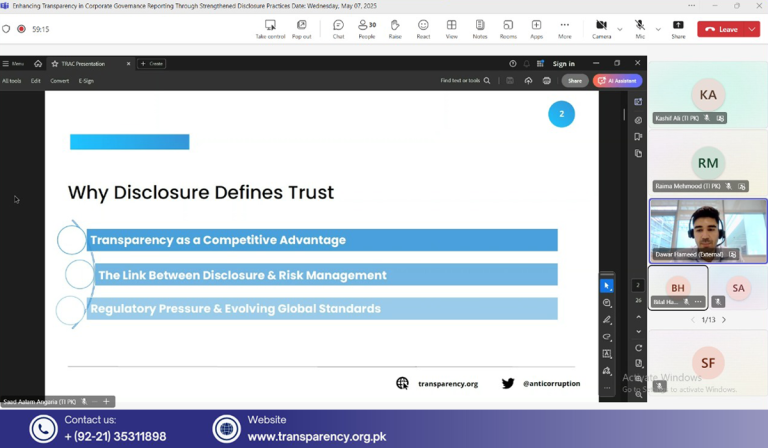Open the Rooms breakout option
Viewport: 768px width, 448px height.
(508, 29)
